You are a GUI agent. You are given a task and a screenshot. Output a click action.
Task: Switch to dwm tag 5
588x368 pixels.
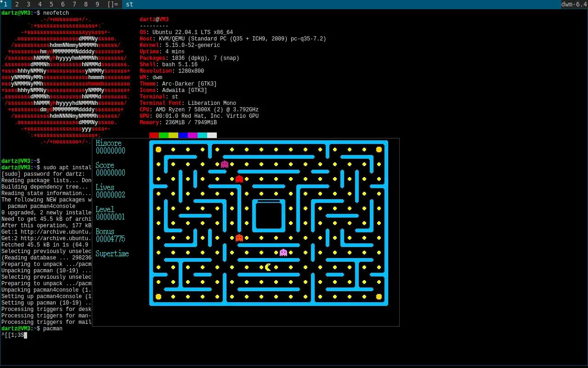pyautogui.click(x=51, y=4)
